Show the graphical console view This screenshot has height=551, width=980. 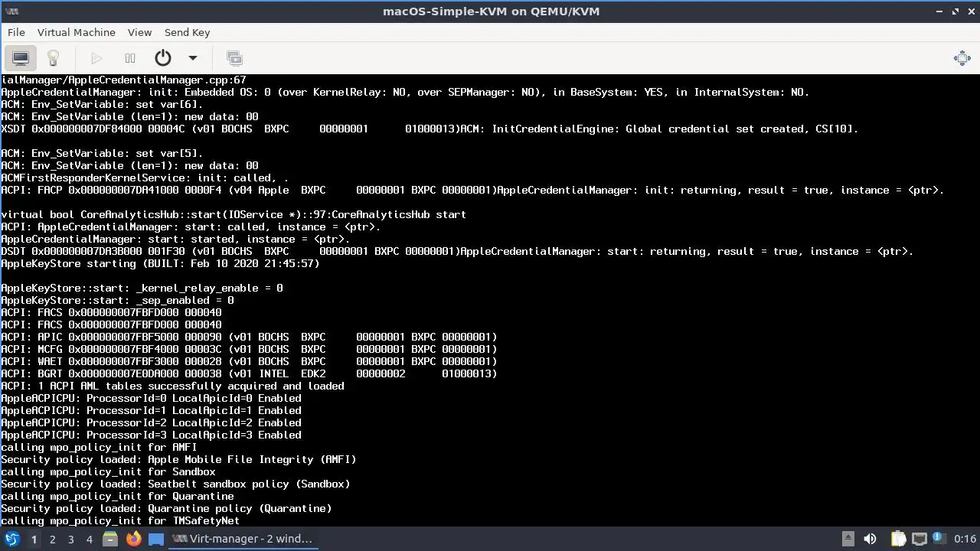pyautogui.click(x=21, y=58)
